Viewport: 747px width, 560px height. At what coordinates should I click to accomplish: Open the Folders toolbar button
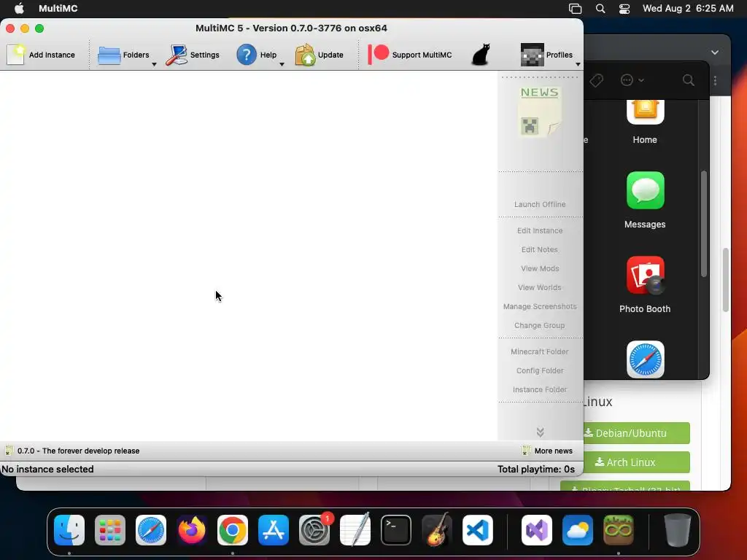point(123,55)
